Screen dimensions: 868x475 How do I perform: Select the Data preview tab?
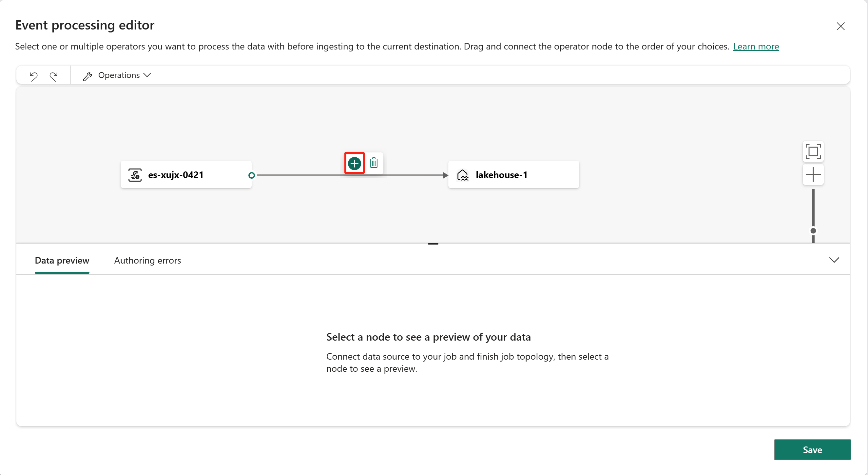[62, 260]
